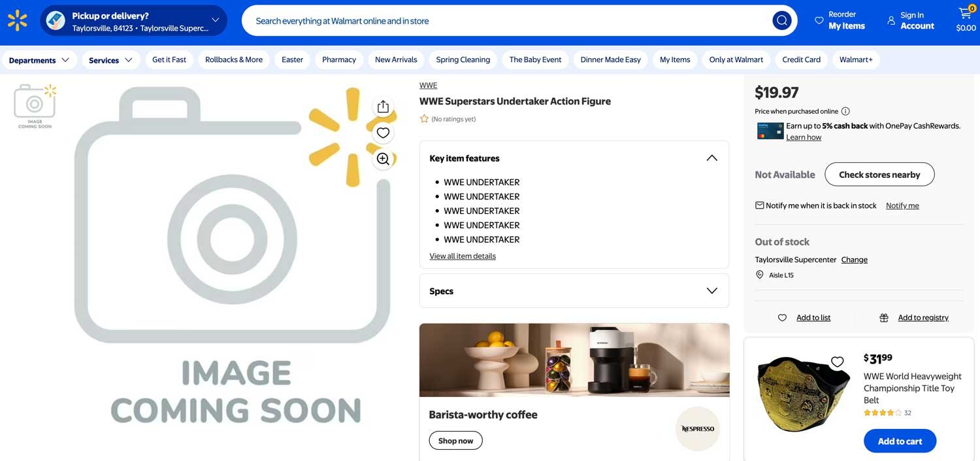
Task: Click the zoom-in icon on product image
Action: (383, 159)
